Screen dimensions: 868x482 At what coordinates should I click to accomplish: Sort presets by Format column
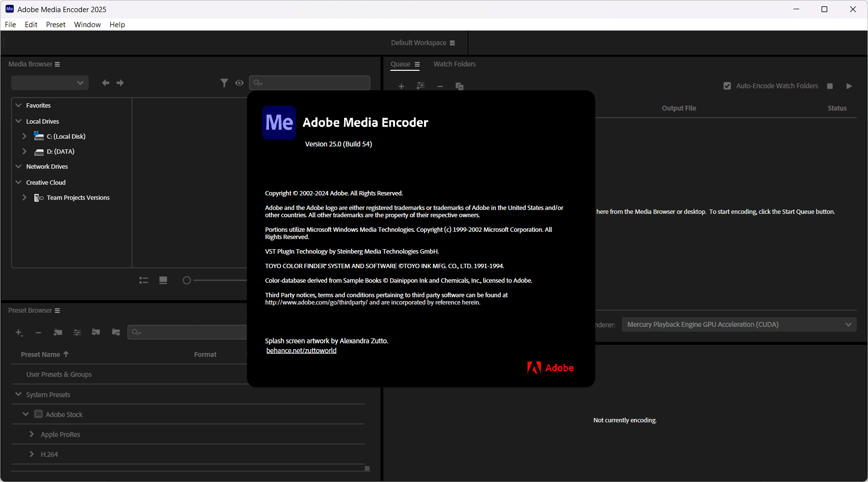(x=205, y=354)
